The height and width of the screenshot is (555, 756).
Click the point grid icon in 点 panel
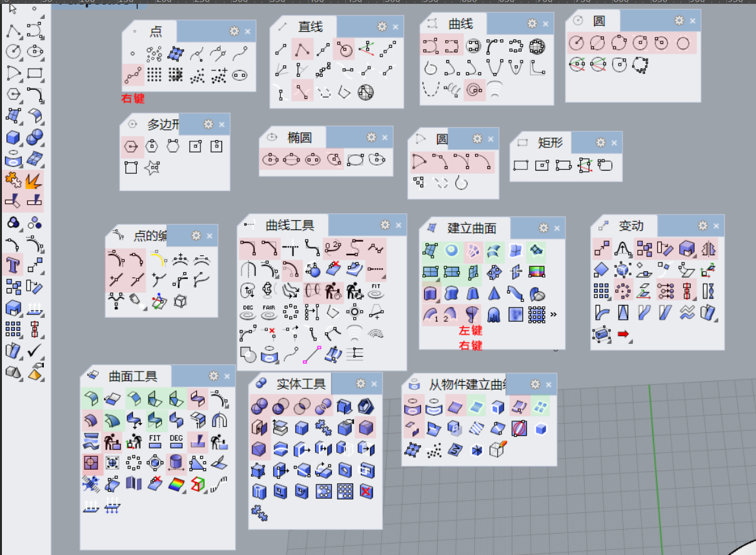pos(154,74)
